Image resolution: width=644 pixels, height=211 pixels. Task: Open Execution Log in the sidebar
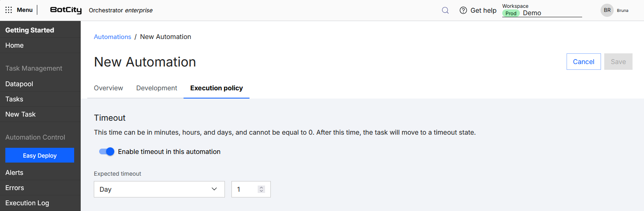27,203
